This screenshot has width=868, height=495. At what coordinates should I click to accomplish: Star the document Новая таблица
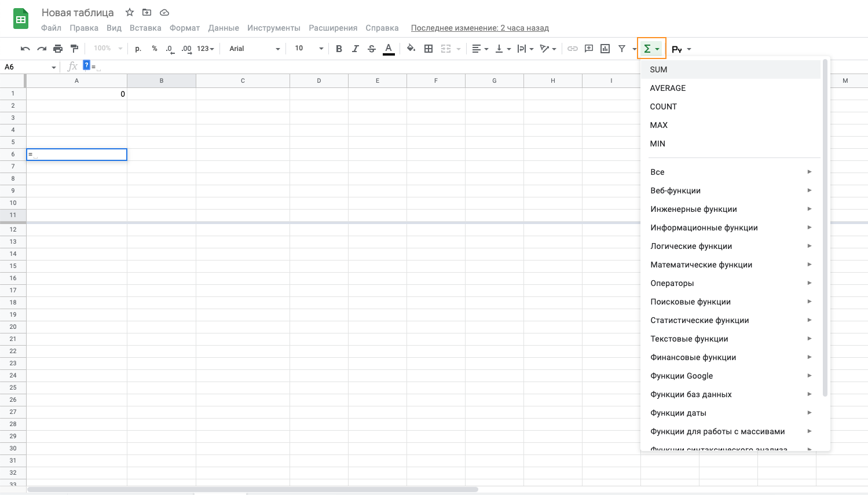[130, 12]
